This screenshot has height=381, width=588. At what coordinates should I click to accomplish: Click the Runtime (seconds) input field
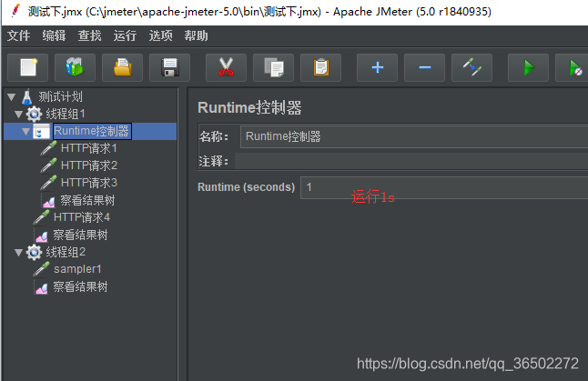[x=444, y=187]
